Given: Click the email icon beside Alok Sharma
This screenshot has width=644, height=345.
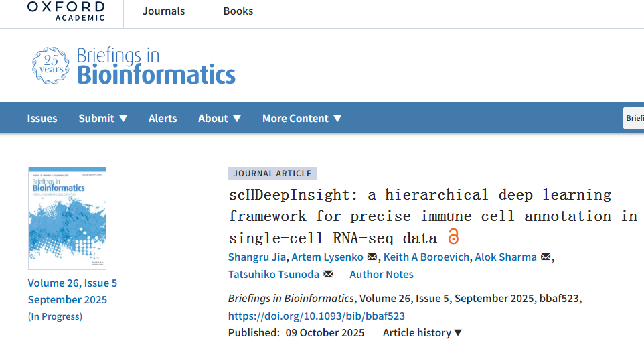Looking at the screenshot, I should click(x=545, y=257).
